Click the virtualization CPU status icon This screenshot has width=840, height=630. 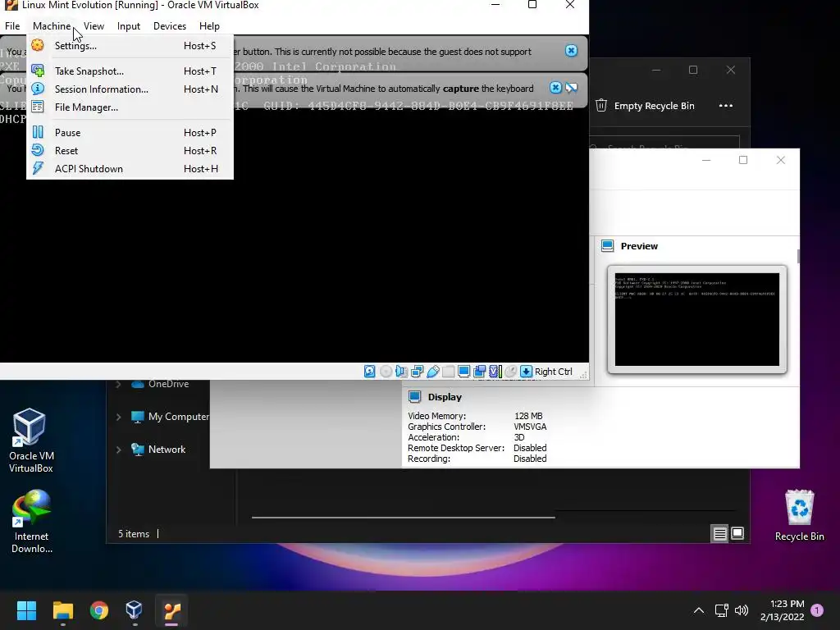495,372
